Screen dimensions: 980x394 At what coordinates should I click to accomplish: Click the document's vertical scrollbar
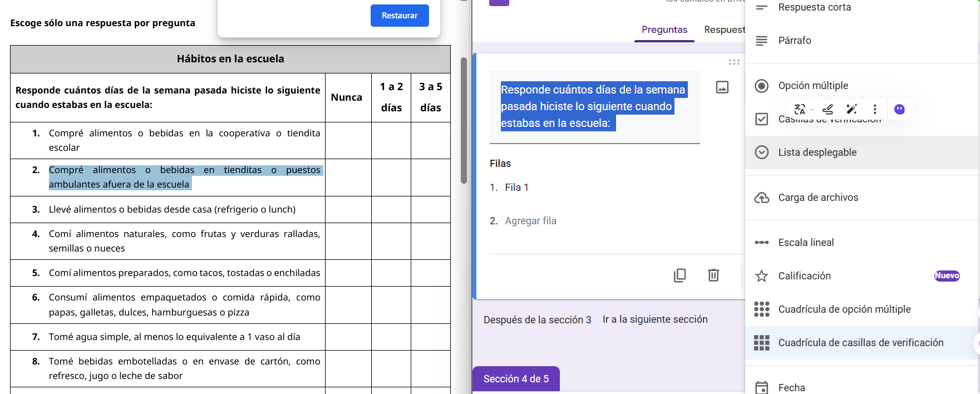coord(464,120)
